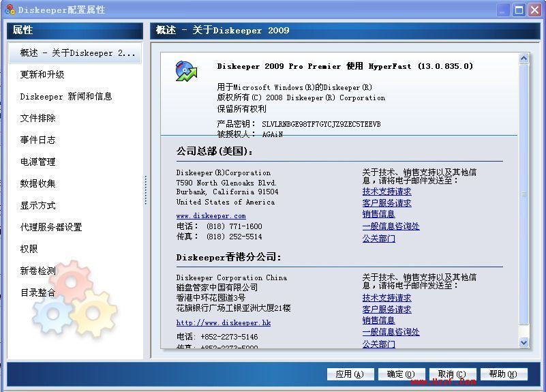Click the licensee name AGAiN

click(272, 134)
